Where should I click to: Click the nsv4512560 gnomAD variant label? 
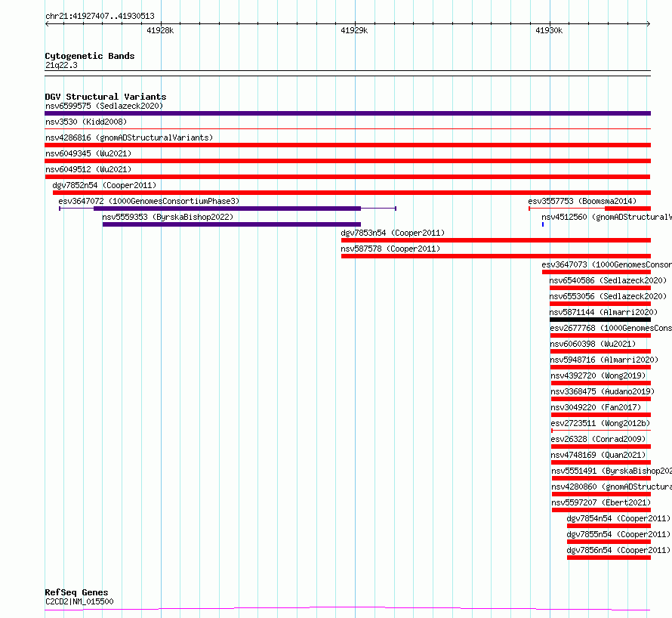[606, 217]
